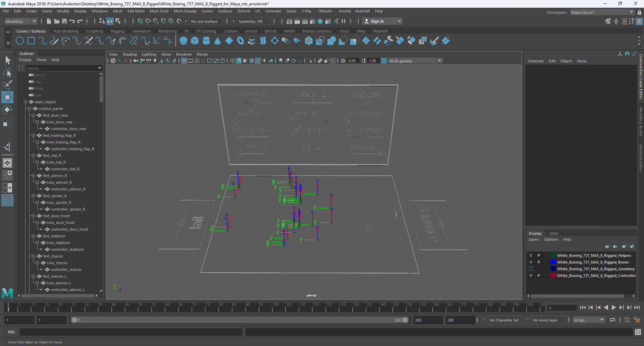Collapse the main_object tree node
Viewport: 644px width, 346px height.
[25, 102]
